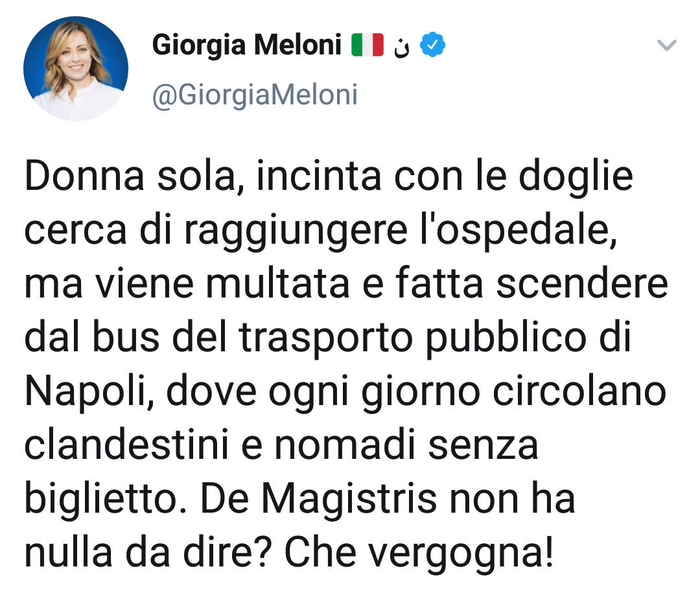The image size is (700, 606).
Task: Open Giorgia Meloni's profile picture
Action: [76, 69]
